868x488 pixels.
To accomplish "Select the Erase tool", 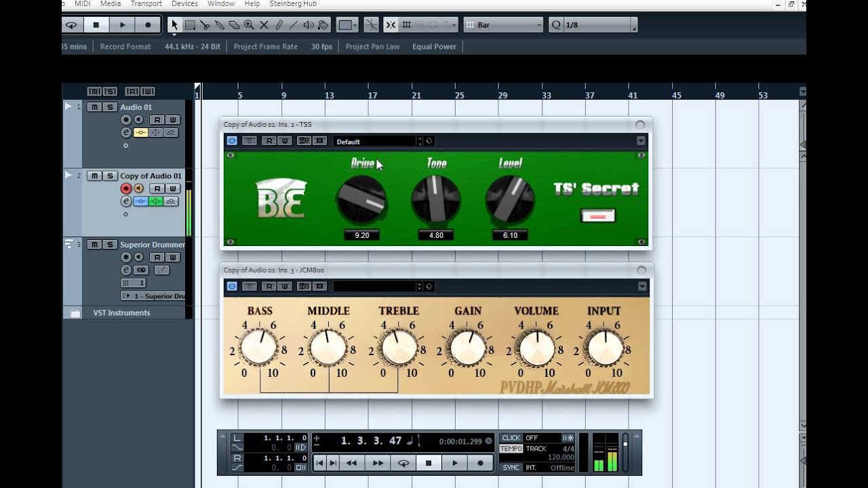I will (x=234, y=25).
